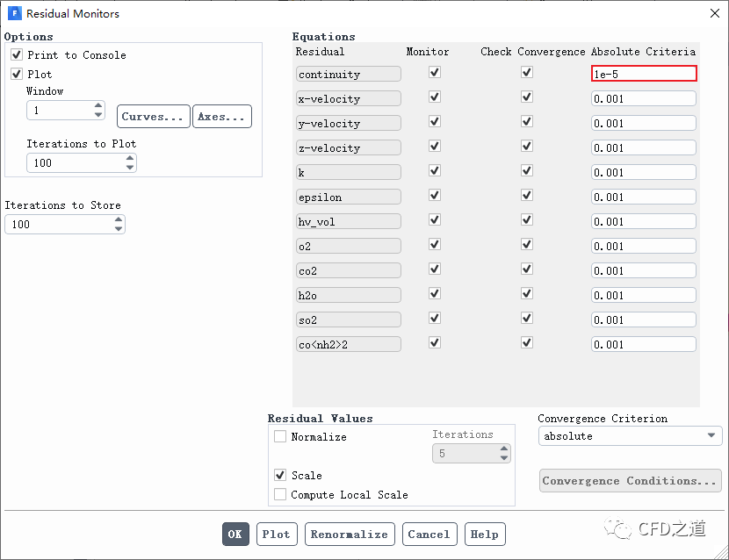Toggle the Scale checkbox
The height and width of the screenshot is (560, 729).
tap(280, 476)
